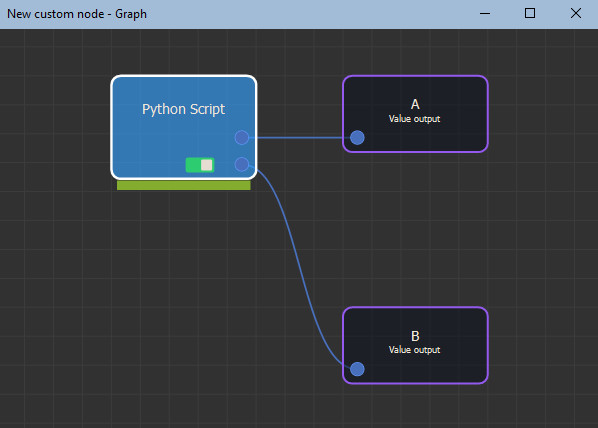This screenshot has width=598, height=428.
Task: Select the input port of node A
Action: click(x=357, y=138)
